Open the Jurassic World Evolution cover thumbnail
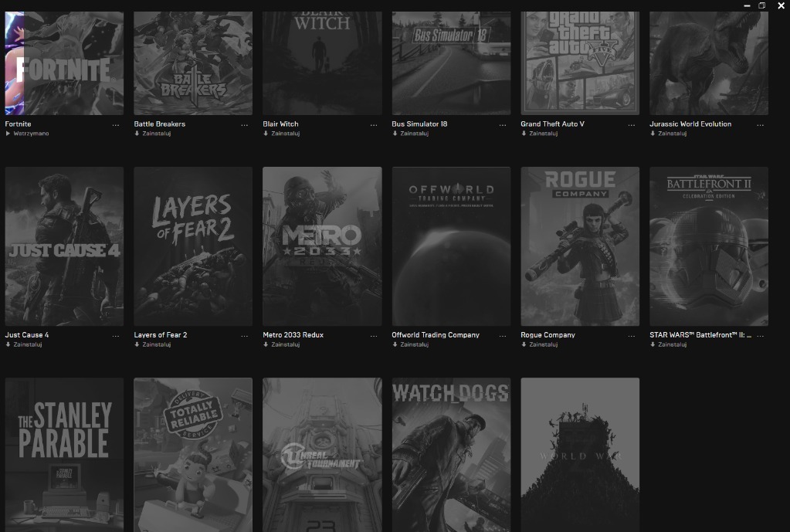790x532 pixels. (x=709, y=63)
